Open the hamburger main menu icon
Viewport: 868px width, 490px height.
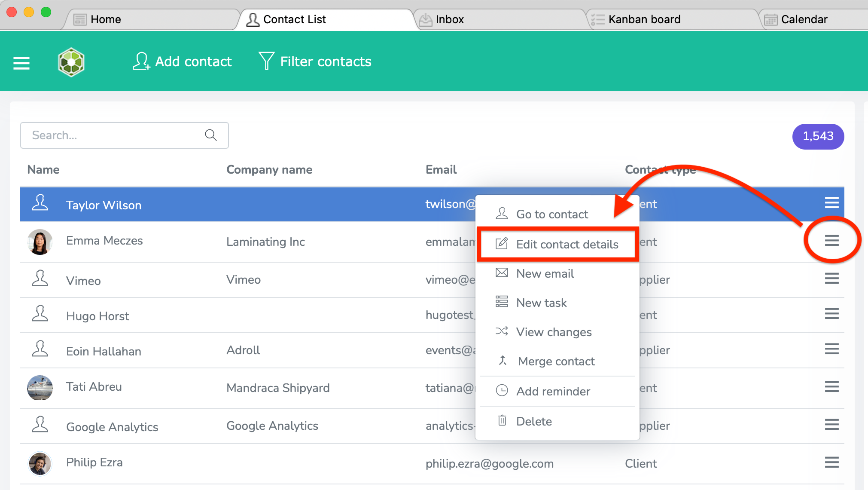tap(21, 63)
